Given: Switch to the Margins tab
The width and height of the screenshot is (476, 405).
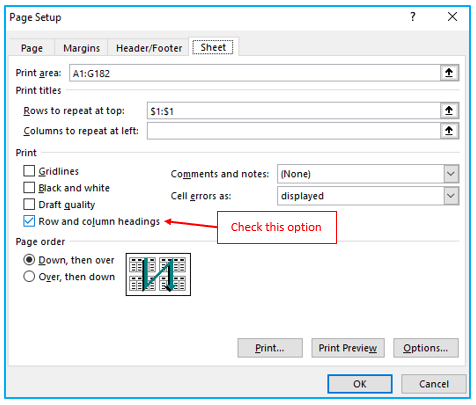Looking at the screenshot, I should (x=81, y=48).
